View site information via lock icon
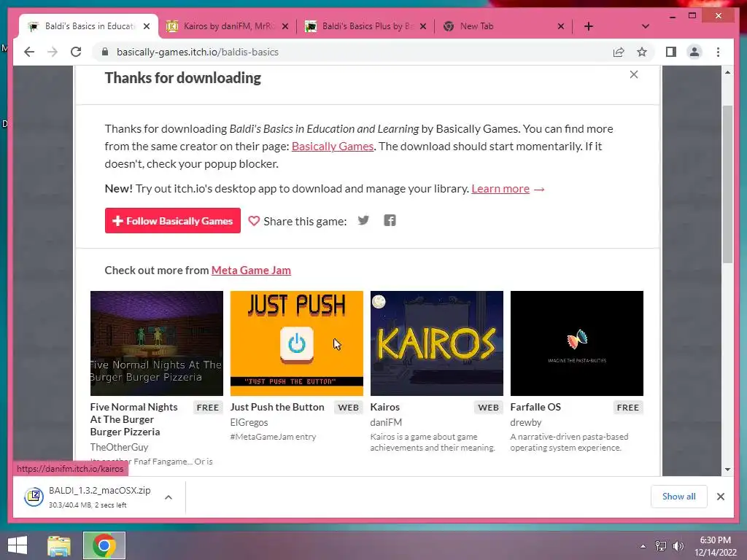The image size is (747, 560). [105, 52]
